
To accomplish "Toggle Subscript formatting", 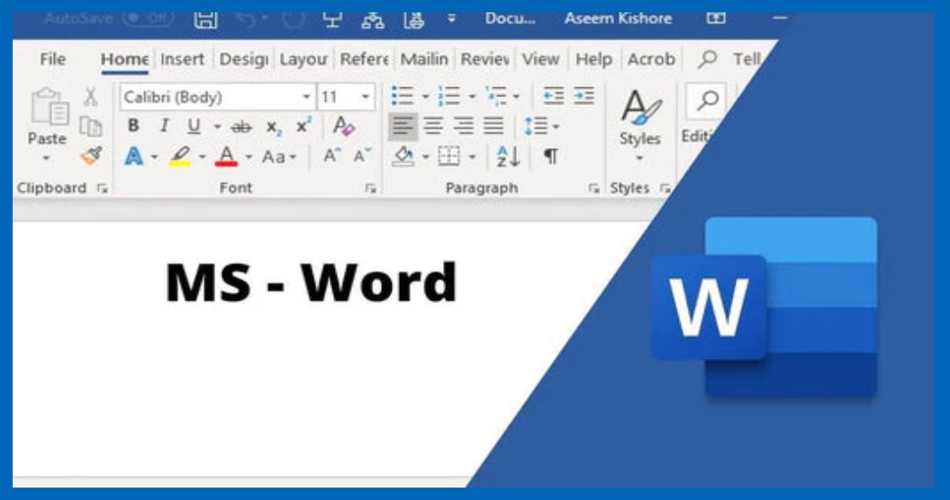I will tap(273, 127).
